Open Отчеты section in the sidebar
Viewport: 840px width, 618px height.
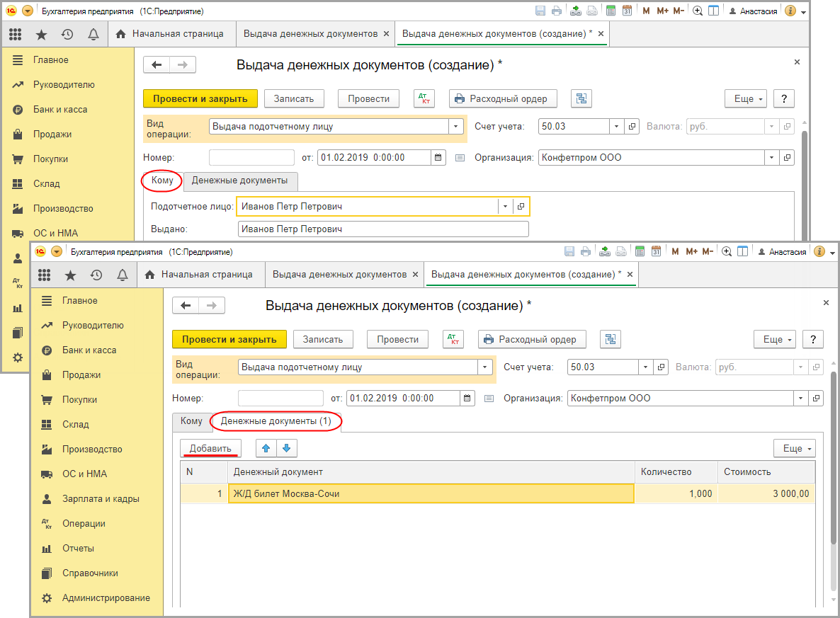tap(78, 548)
